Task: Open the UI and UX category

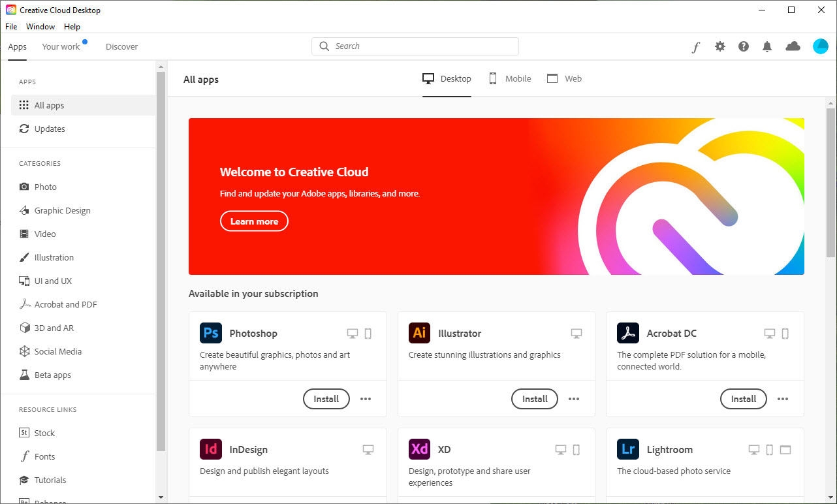Action: (x=83, y=281)
